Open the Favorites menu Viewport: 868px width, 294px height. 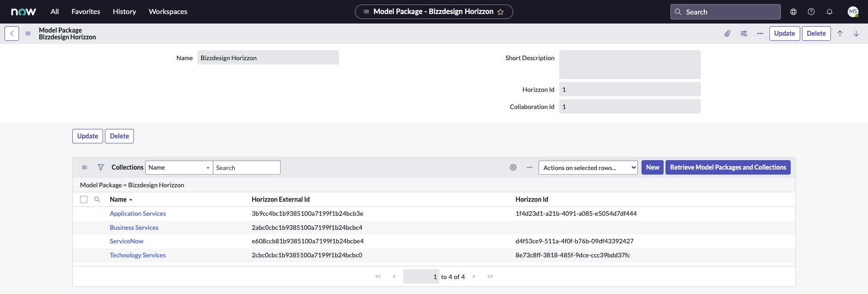[86, 12]
